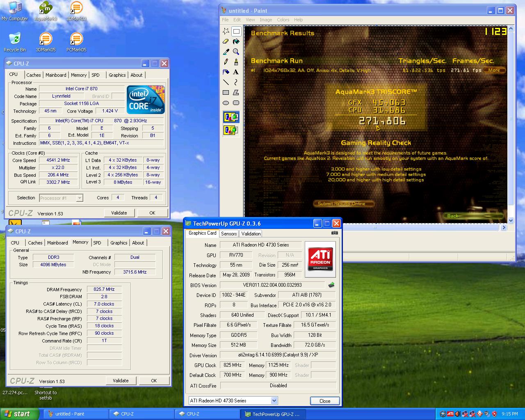This screenshot has height=420, width=525.
Task: Click the Intel Core i7 870 name field
Action: pyautogui.click(x=82, y=89)
